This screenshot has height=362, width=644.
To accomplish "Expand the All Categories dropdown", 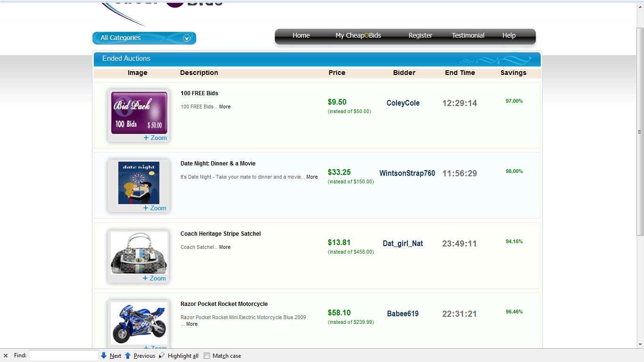I will tap(144, 38).
